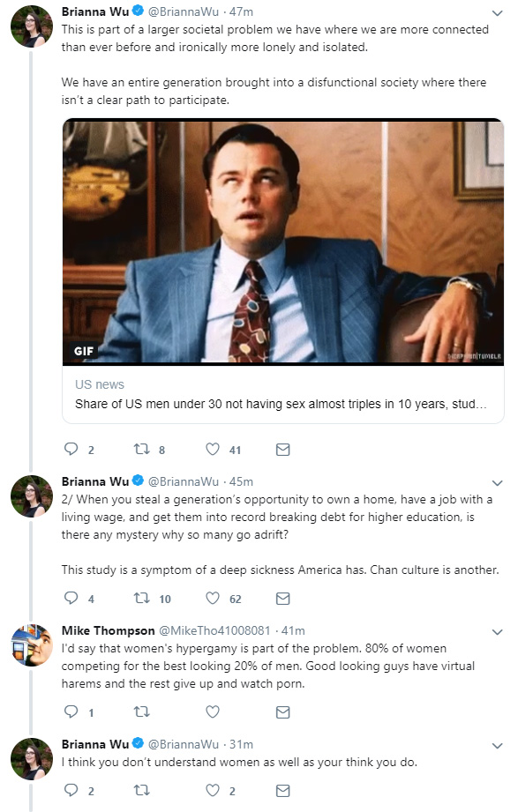This screenshot has height=812, width=518.
Task: Open the US news article link card
Action: 283,394
